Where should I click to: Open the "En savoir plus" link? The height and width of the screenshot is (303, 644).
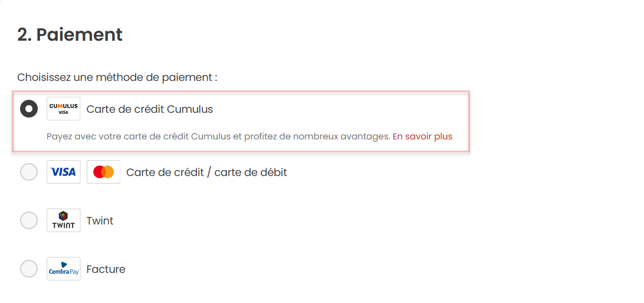[x=422, y=136]
